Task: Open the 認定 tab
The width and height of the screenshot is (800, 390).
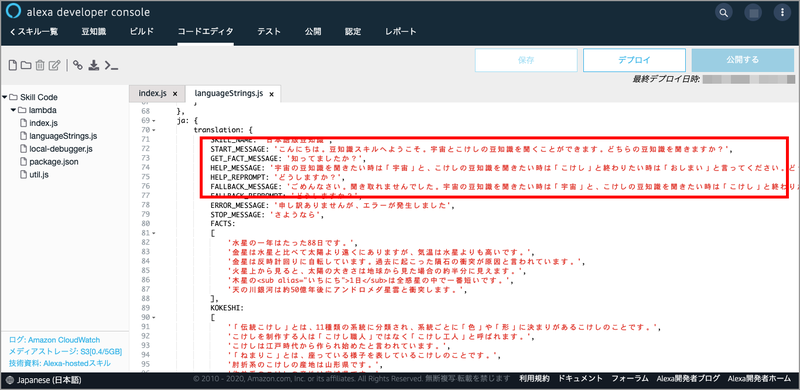Action: pos(353,32)
